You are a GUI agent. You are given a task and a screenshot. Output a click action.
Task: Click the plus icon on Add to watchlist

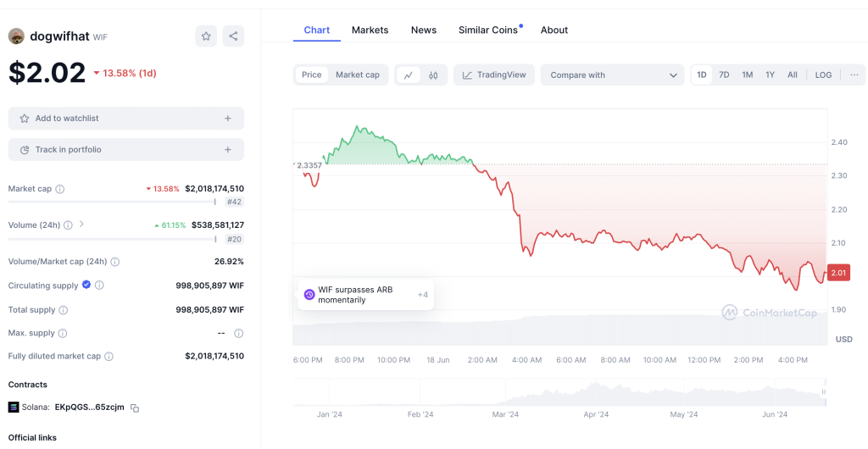[x=227, y=119]
